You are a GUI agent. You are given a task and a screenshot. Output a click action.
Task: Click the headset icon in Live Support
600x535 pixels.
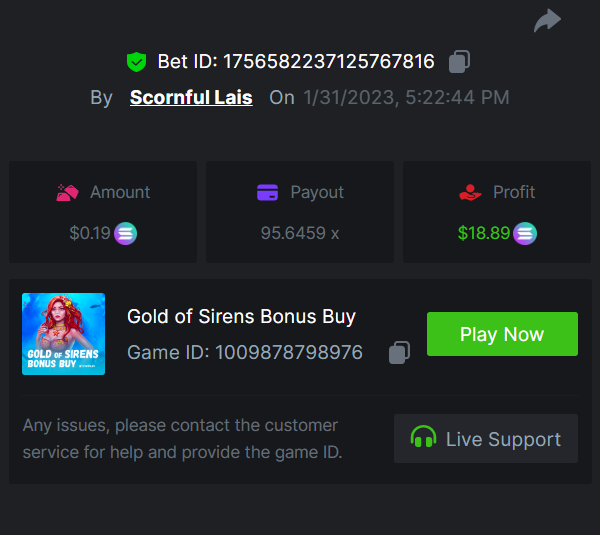tap(424, 438)
